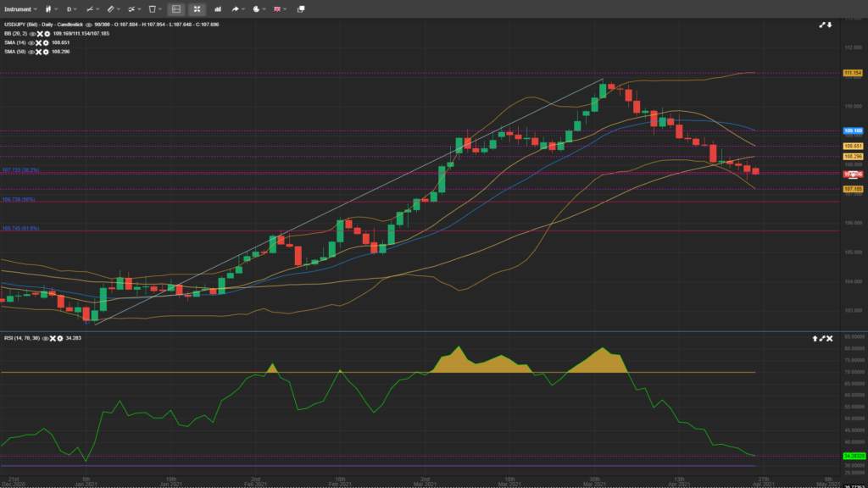Maximize the main price chart panel

[822, 25]
